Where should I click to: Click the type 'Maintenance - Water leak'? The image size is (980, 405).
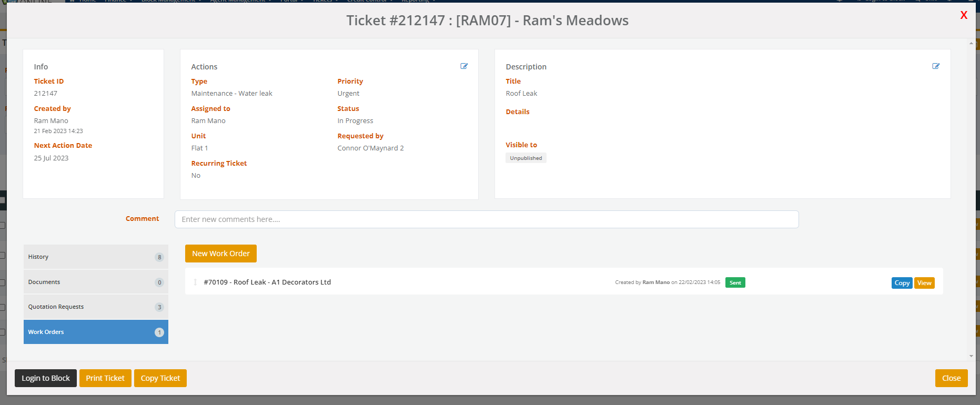pos(232,94)
